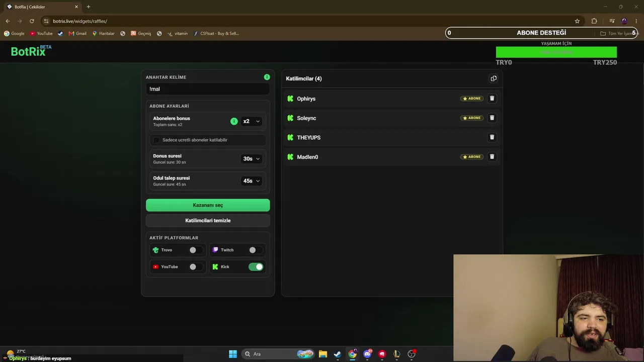Open the YouTube bookmark
The width and height of the screenshot is (644, 362).
[x=41, y=34]
